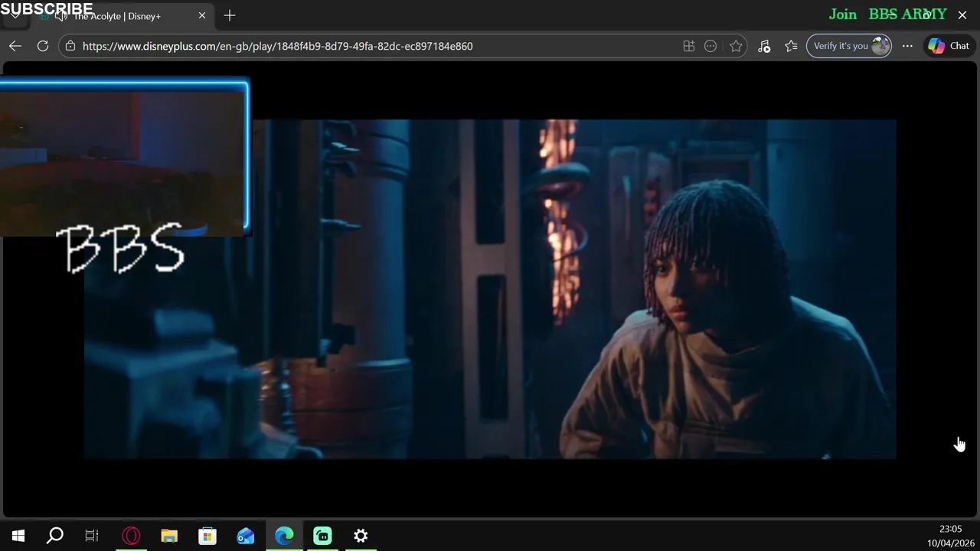Viewport: 980px width, 551px height.
Task: View site information lock icon
Action: tap(70, 46)
